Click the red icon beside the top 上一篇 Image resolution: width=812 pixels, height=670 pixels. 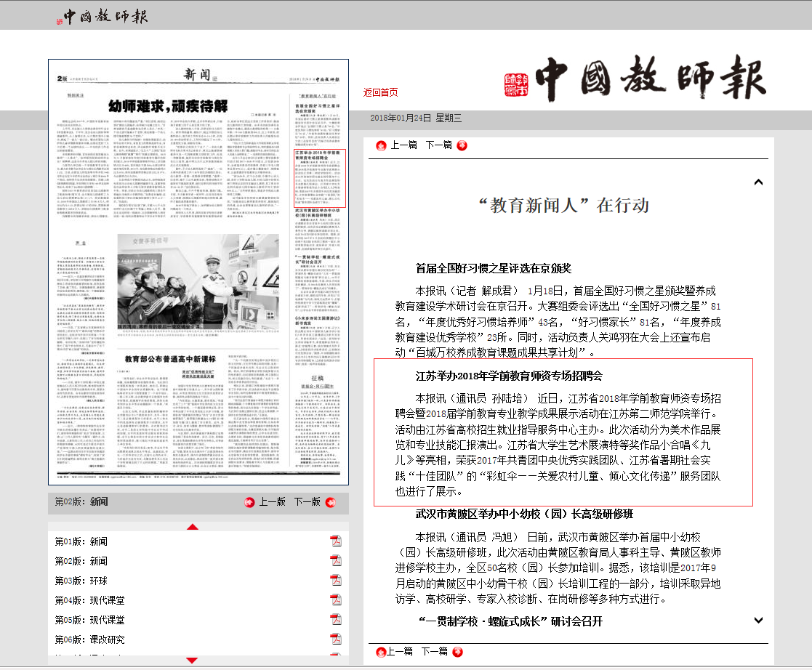(381, 145)
